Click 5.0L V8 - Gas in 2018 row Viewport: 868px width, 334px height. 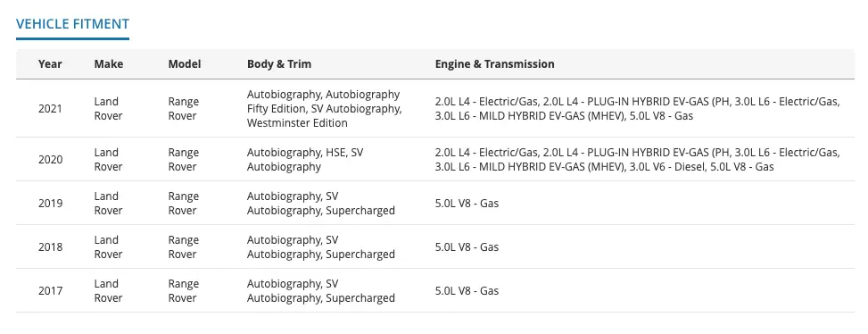[x=467, y=247]
